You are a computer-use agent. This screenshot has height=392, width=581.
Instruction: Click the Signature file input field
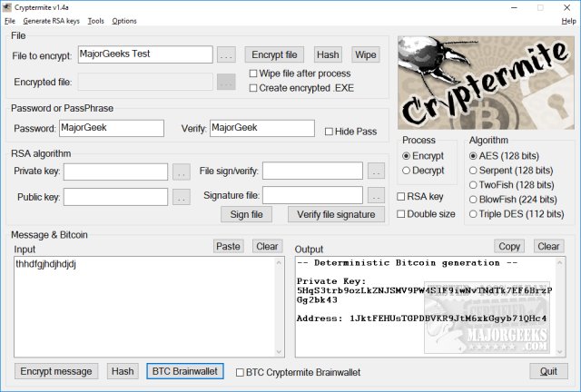(312, 195)
